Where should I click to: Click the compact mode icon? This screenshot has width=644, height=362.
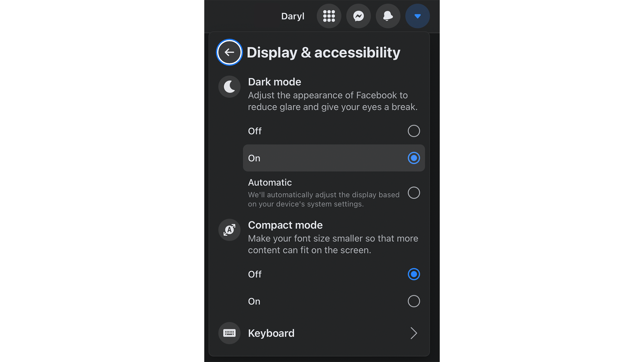[229, 230]
